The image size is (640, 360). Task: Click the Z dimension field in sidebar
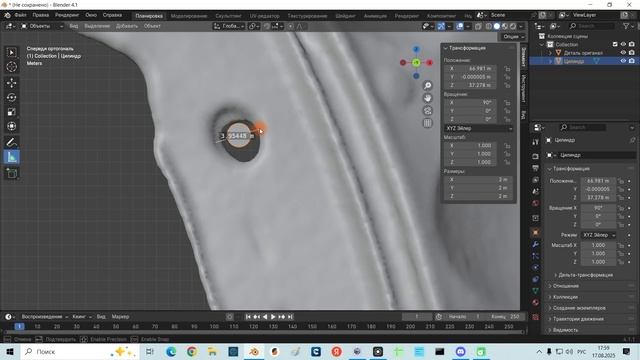[x=478, y=196]
